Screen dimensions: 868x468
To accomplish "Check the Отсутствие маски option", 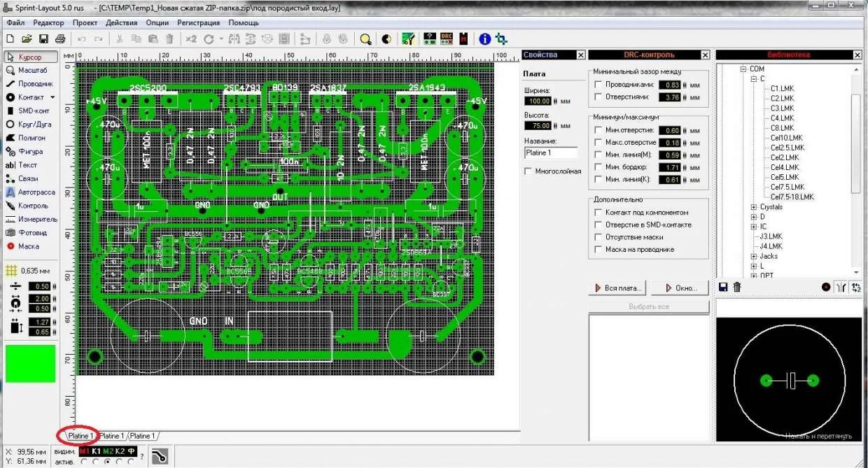I will [598, 237].
